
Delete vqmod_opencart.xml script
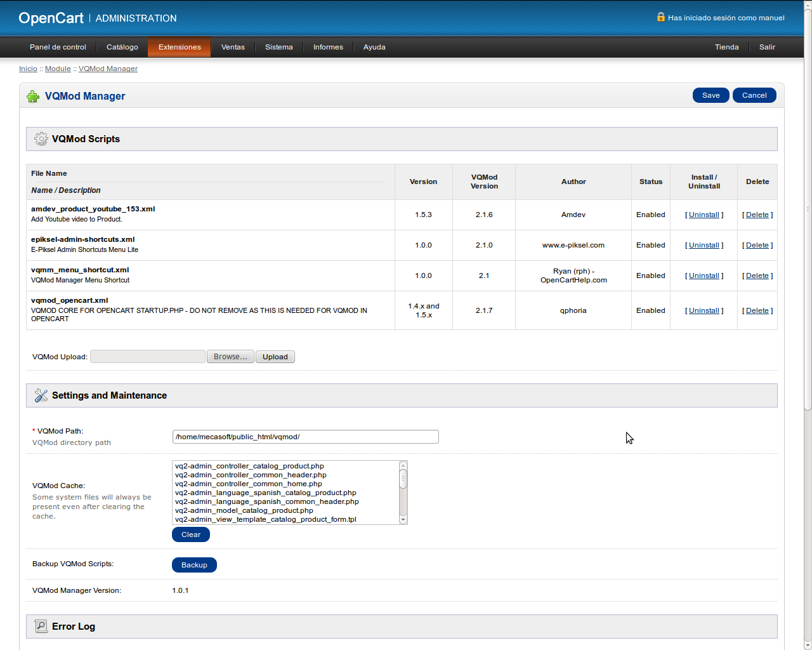coord(757,310)
